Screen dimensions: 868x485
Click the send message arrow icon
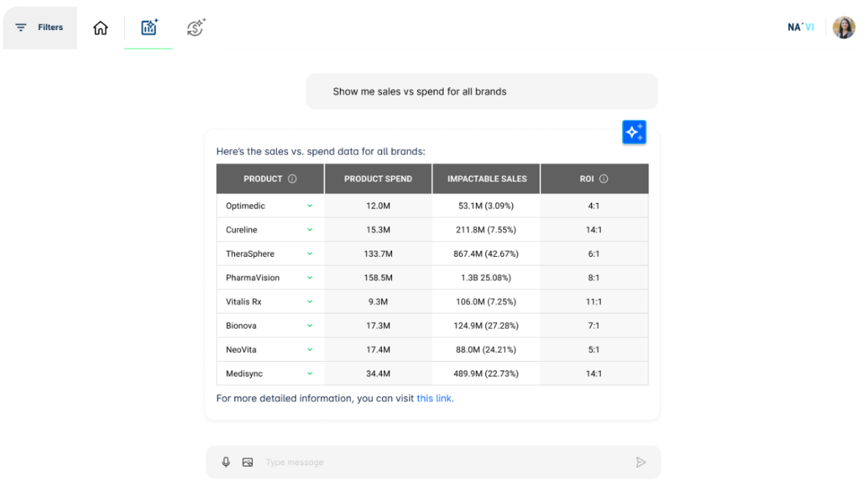coord(640,462)
